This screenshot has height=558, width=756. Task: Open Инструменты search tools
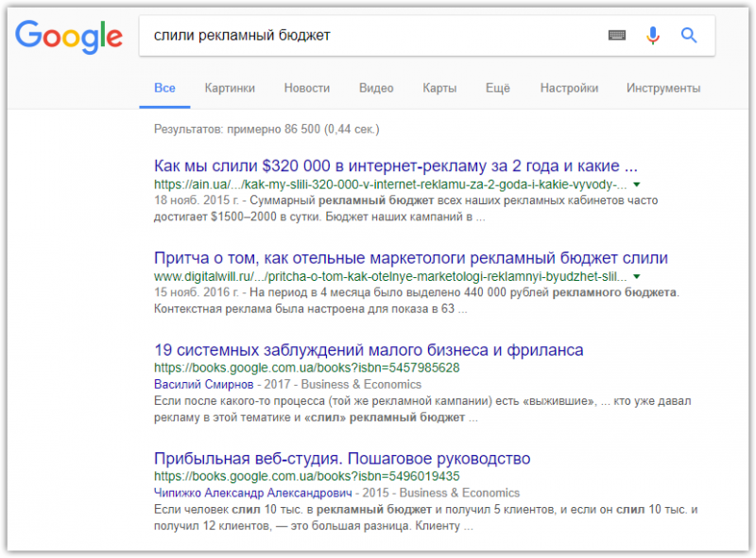[663, 88]
